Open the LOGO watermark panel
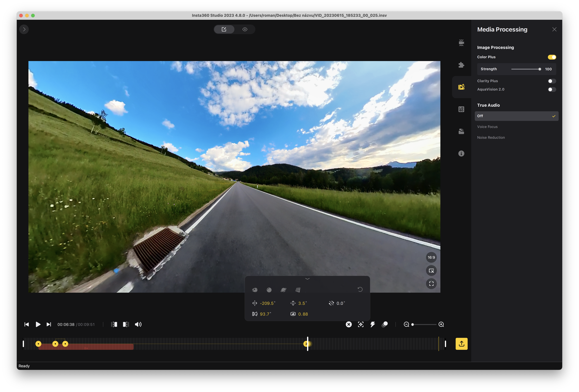 (461, 109)
